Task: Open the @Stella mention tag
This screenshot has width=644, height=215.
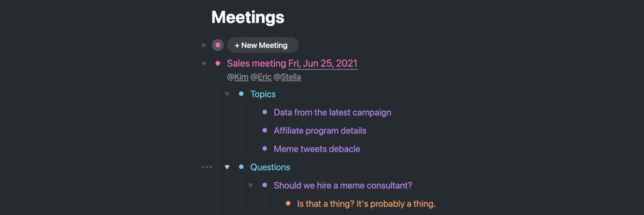Action: (287, 77)
